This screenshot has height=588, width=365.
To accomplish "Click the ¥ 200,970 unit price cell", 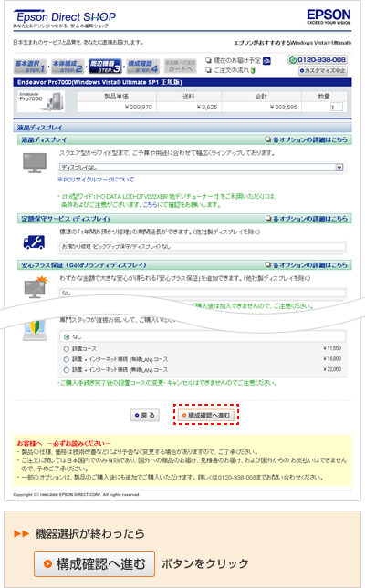I will click(x=117, y=108).
